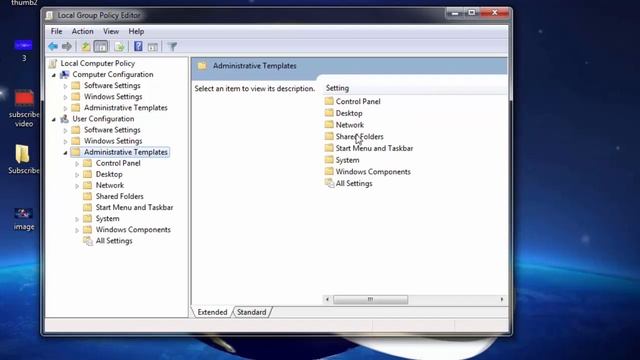Click the Back arrow toolbar icon
Screen dimensions: 640x360
point(53,47)
